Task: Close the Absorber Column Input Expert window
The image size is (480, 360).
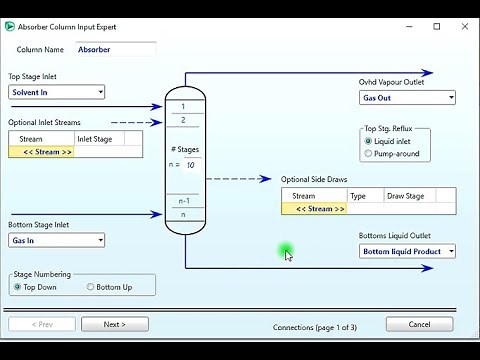Action: coord(465,26)
